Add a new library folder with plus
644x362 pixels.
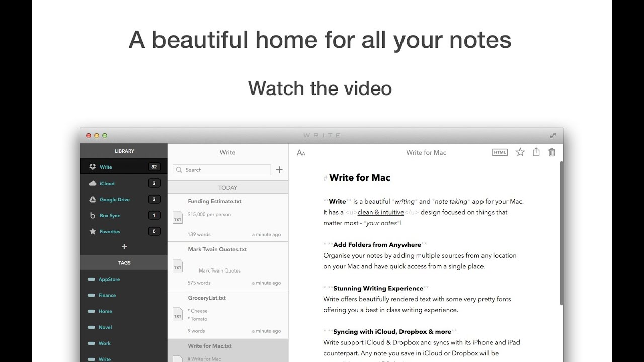click(124, 247)
